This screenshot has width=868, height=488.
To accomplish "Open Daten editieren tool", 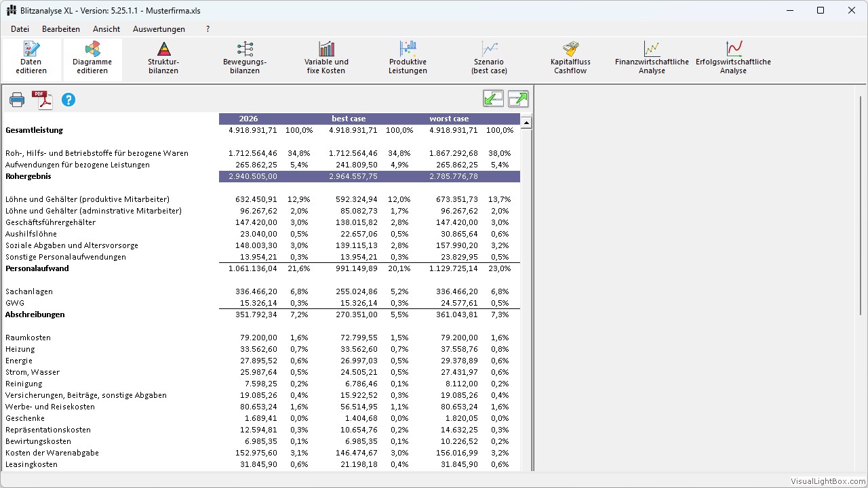I will 31,58.
